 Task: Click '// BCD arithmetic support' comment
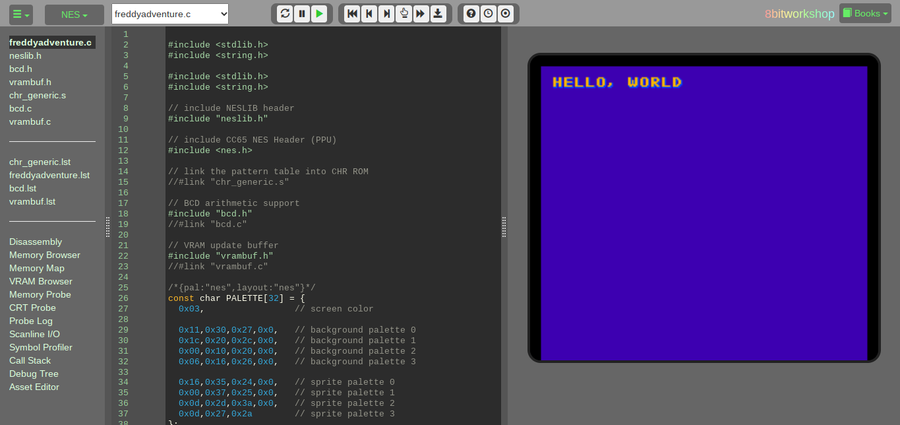tap(234, 203)
